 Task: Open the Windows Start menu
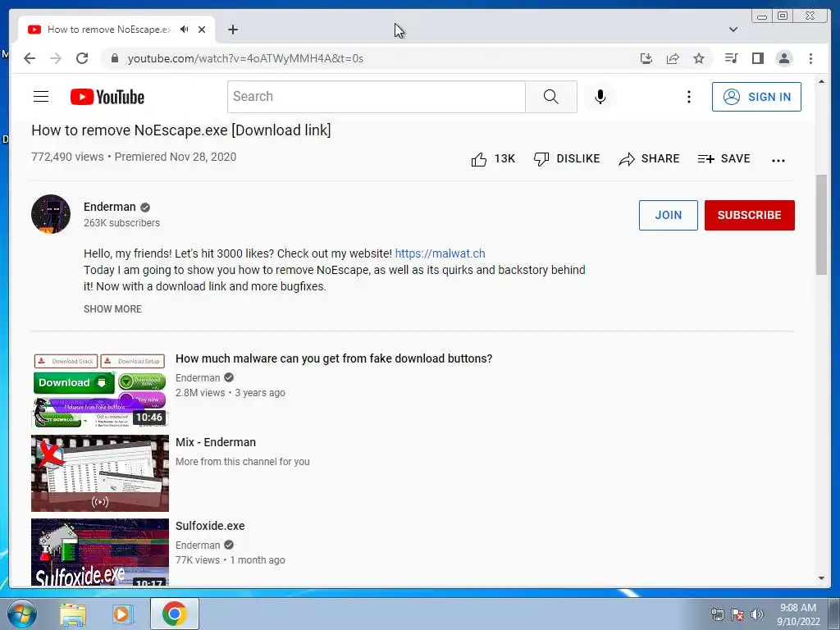[x=21, y=614]
